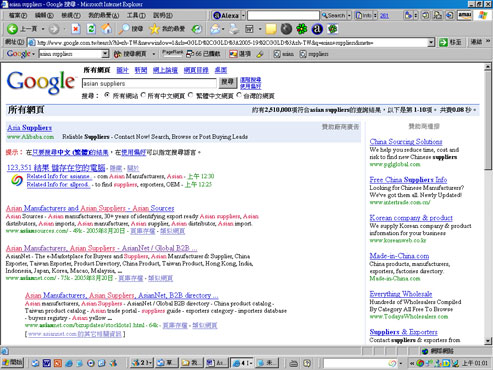Viewport: 493px width, 370px height.
Task: Open the address bar URL dropdown
Action: point(431,42)
